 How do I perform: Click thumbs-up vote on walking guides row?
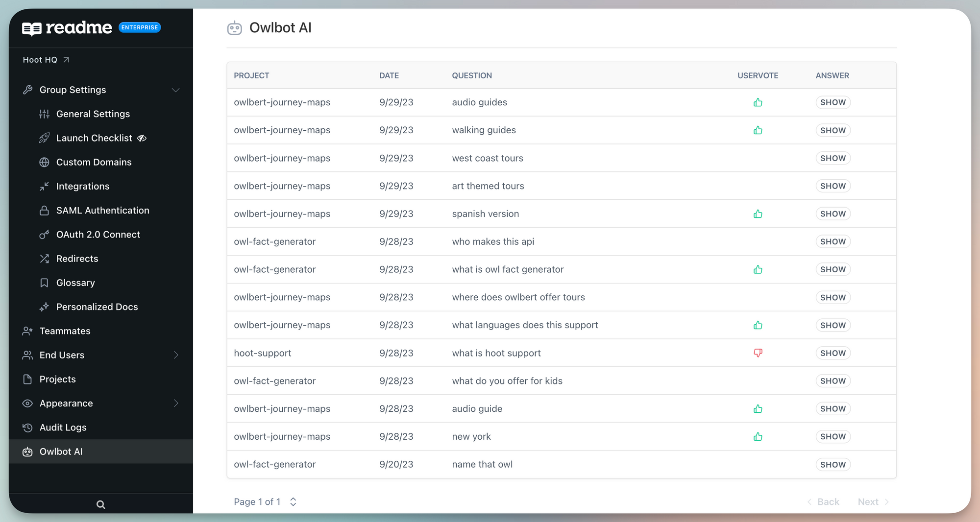point(758,130)
